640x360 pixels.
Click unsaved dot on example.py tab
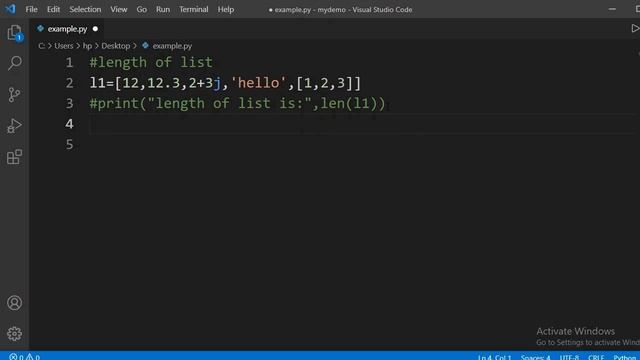click(x=95, y=29)
